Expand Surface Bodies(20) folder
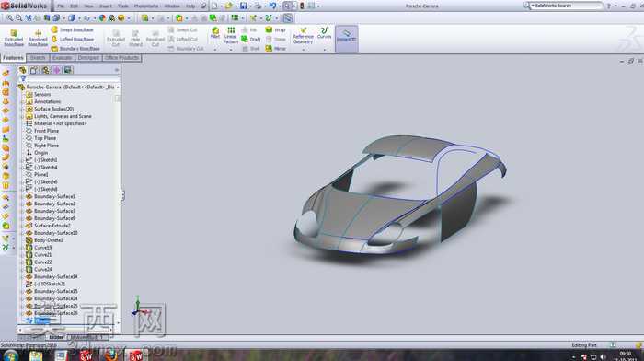This screenshot has height=361, width=644. tap(23, 109)
